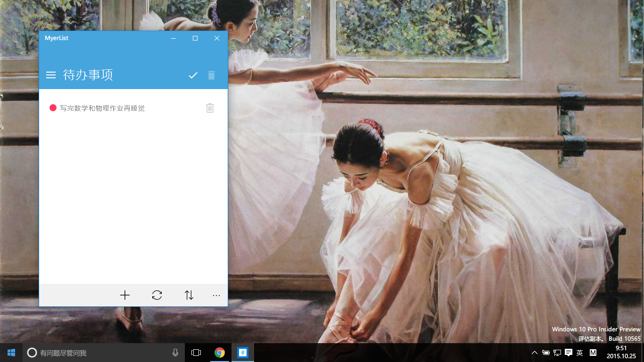
Task: Switch input language via the 英 indicator
Action: pyautogui.click(x=580, y=353)
